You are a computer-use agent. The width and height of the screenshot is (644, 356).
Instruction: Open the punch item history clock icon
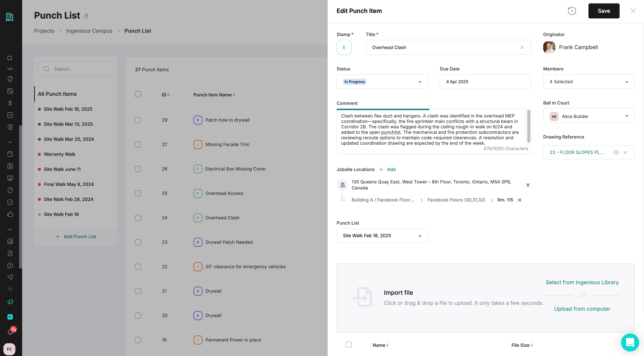572,11
